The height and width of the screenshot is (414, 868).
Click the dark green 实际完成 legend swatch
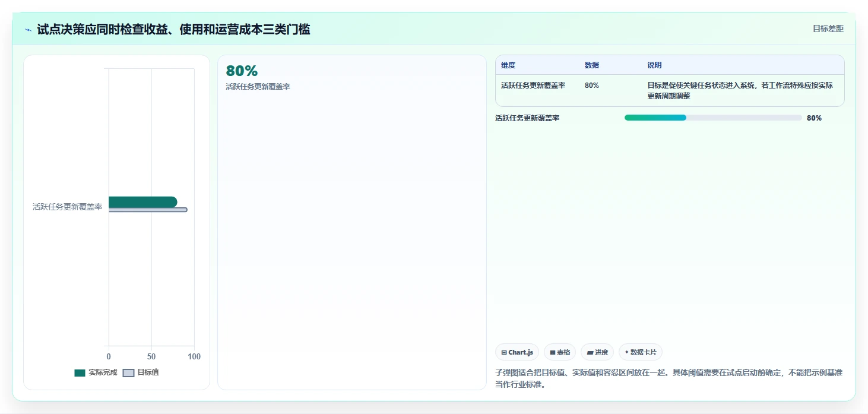[80, 373]
